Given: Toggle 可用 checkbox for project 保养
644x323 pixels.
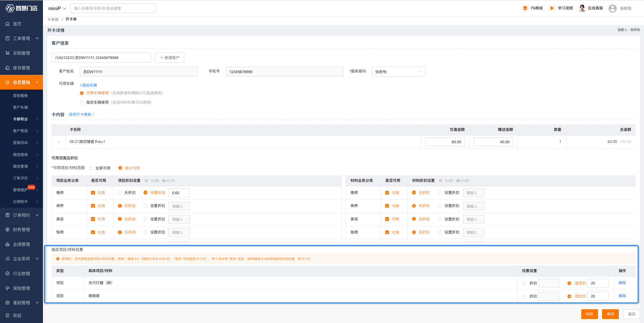Looking at the screenshot, I should (93, 206).
